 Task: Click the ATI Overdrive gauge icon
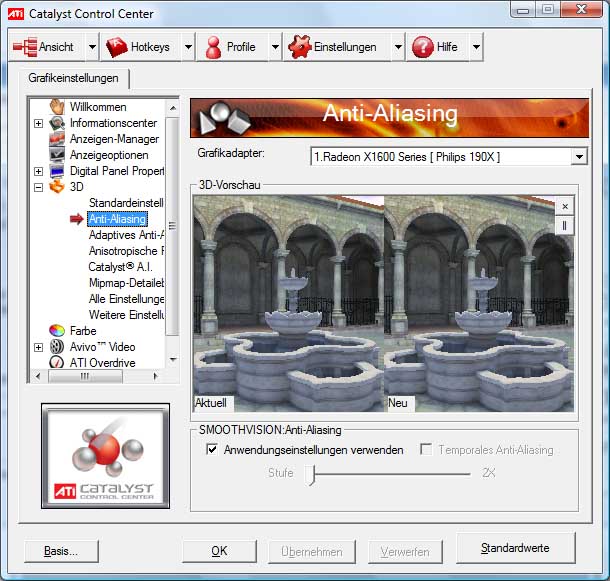pyautogui.click(x=57, y=363)
